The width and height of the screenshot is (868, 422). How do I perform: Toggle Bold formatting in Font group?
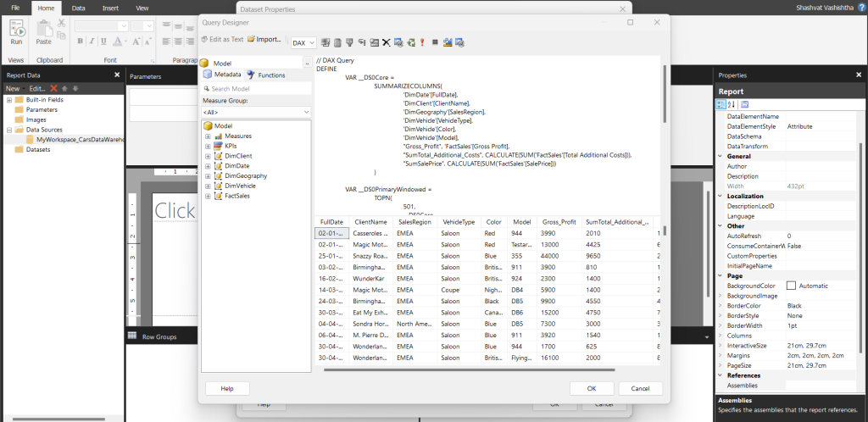pos(80,42)
